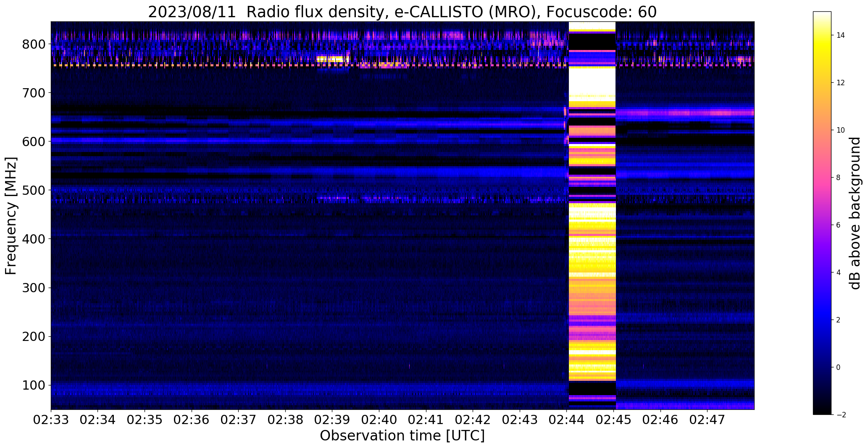Click the 02:33 time tick label
The width and height of the screenshot is (868, 448).
click(x=51, y=420)
